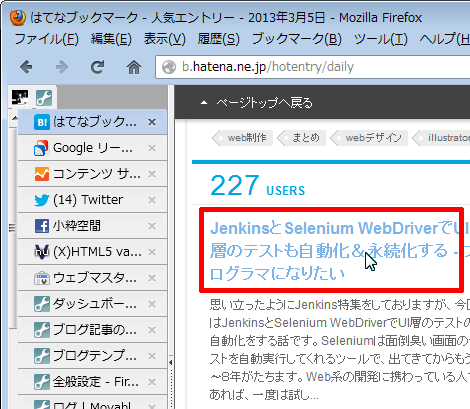Close the Google リー tab
Image resolution: width=470 pixels, height=409 pixels.
click(152, 148)
